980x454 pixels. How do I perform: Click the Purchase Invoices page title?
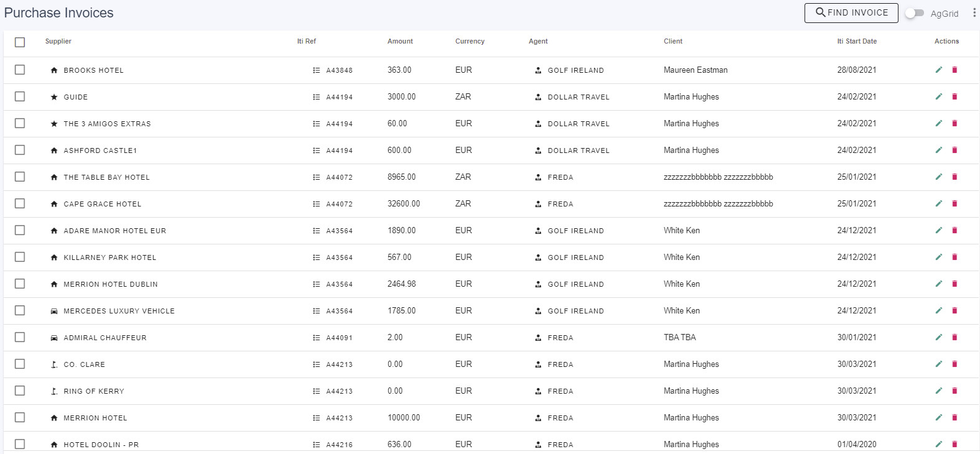tap(59, 13)
